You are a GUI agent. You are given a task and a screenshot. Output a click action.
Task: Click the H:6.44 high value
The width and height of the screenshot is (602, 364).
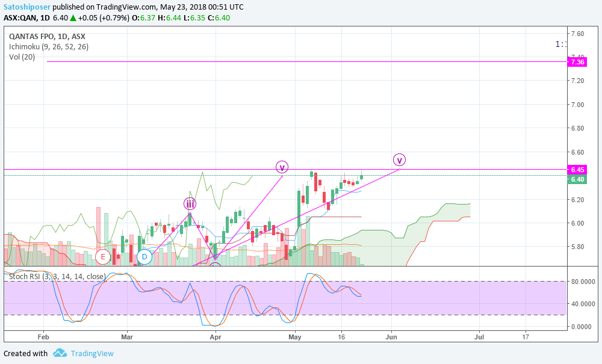point(169,17)
